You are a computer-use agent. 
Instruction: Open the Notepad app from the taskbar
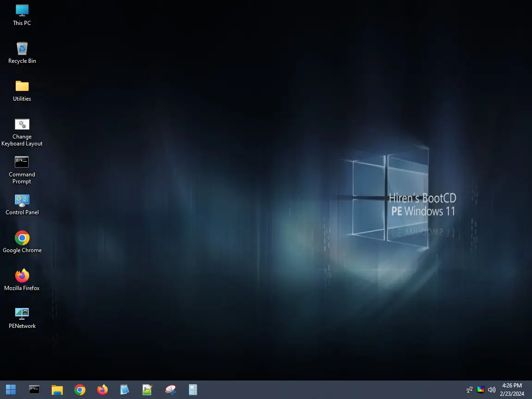[125, 389]
